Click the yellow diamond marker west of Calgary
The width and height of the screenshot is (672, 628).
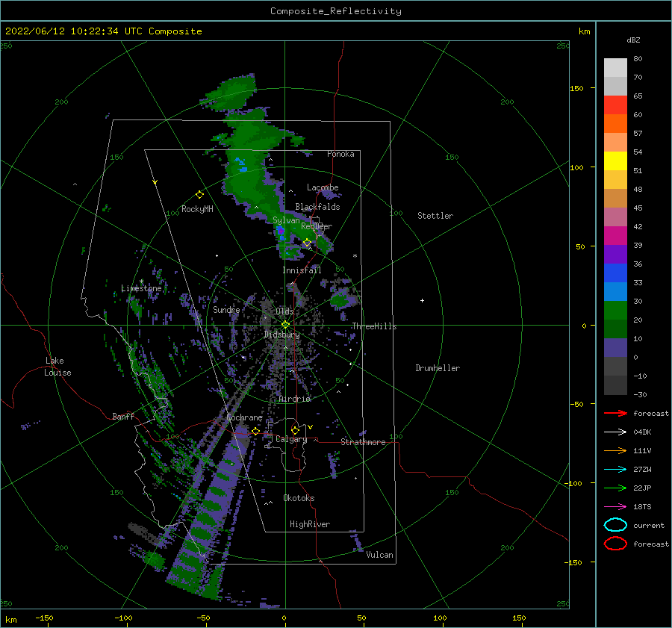pos(255,431)
